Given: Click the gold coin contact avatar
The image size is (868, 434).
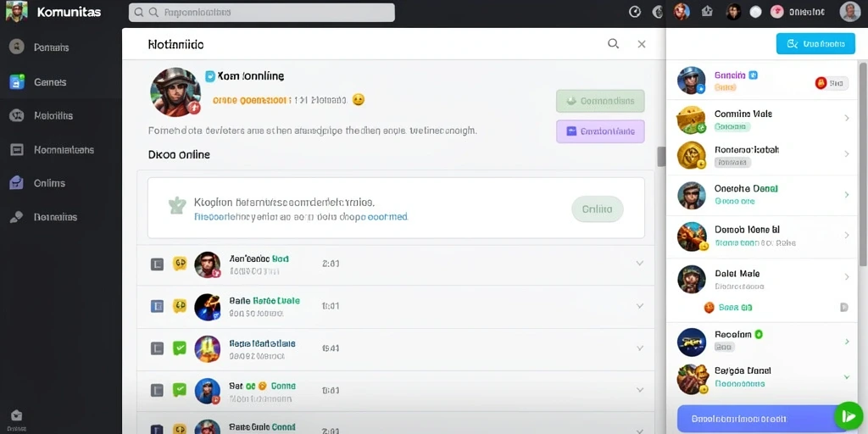Looking at the screenshot, I should (x=692, y=155).
